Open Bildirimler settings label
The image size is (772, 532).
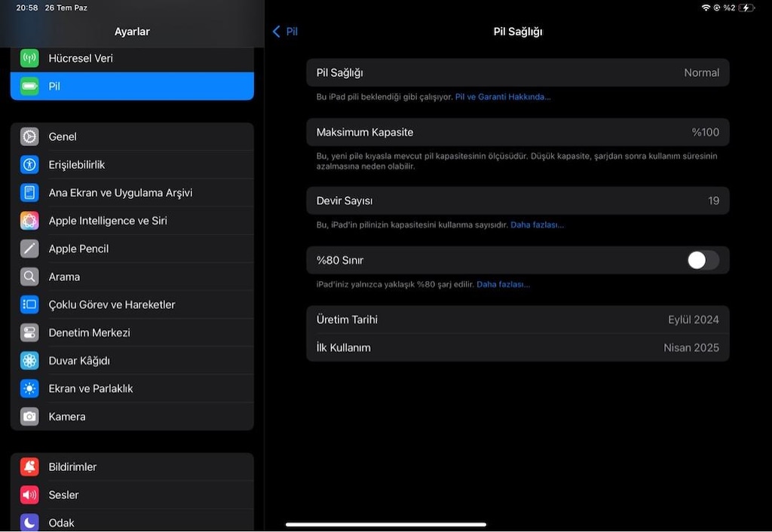(72, 466)
